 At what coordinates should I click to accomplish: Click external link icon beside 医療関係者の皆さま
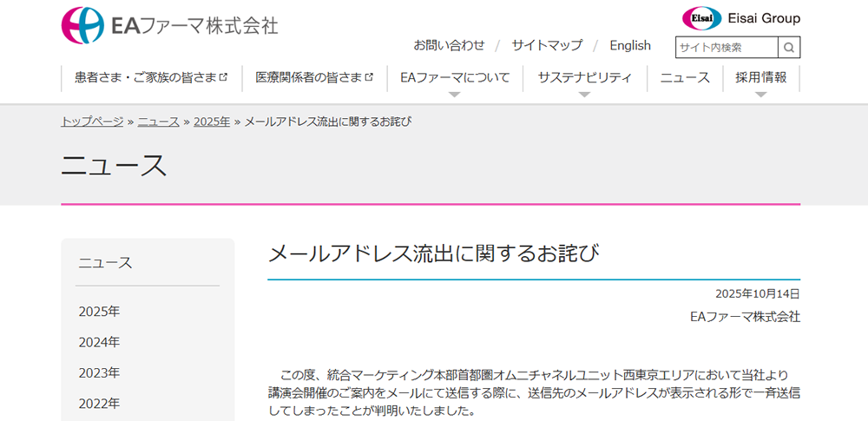click(369, 77)
